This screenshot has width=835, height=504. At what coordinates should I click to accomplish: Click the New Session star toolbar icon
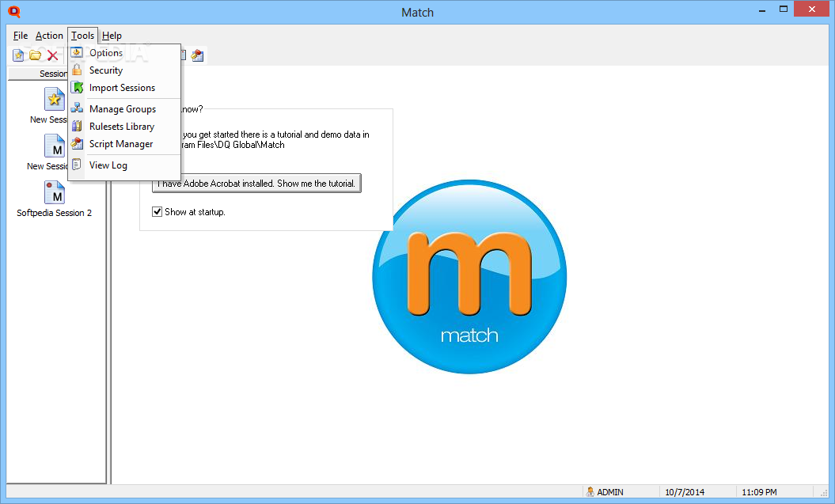(x=18, y=55)
